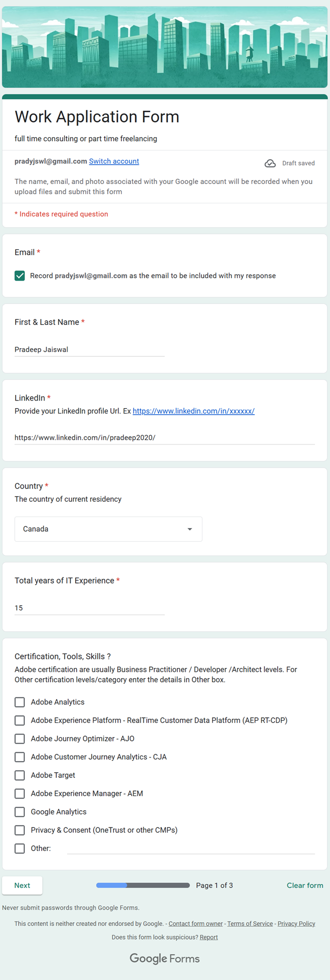Enable the Adobe Journey Optimizer - AJO checkbox
Viewport: 330px width, 980px height.
(x=20, y=739)
